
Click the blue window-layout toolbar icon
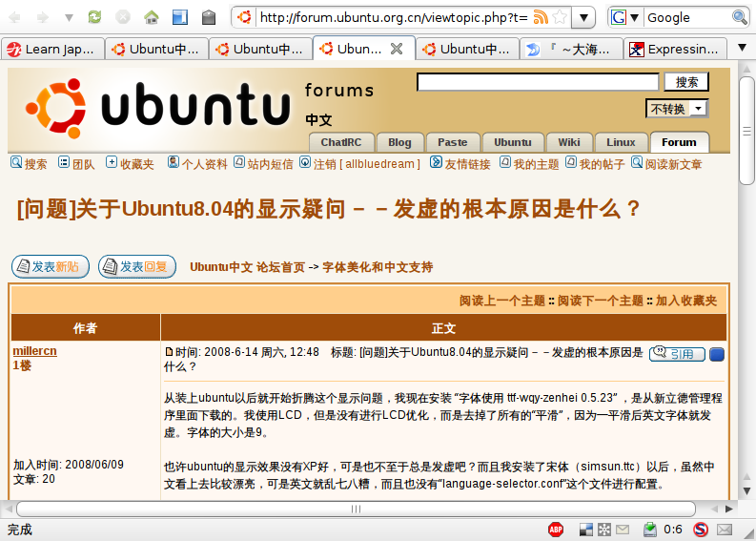(x=180, y=17)
